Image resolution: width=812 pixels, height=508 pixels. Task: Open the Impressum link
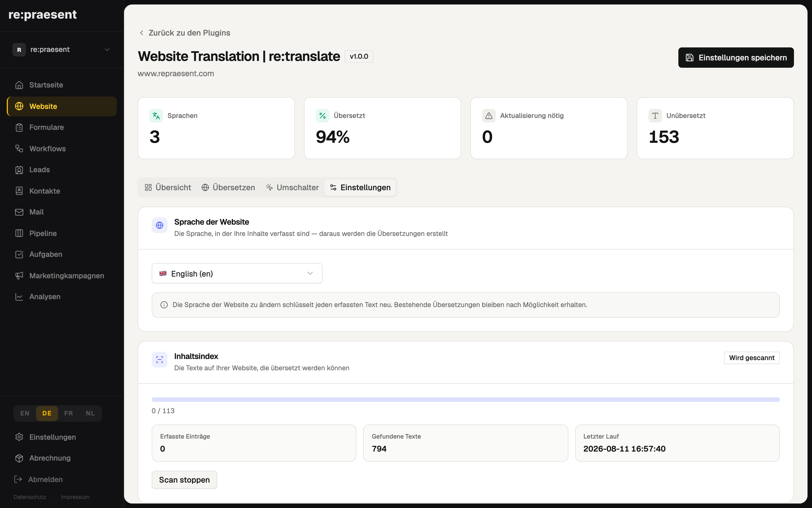[75, 497]
